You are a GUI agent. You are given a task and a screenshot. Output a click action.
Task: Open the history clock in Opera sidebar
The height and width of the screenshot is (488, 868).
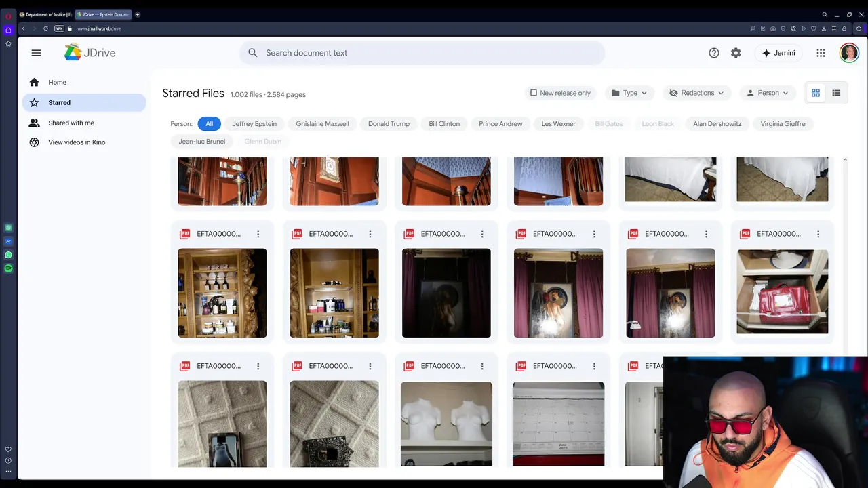coord(8,460)
